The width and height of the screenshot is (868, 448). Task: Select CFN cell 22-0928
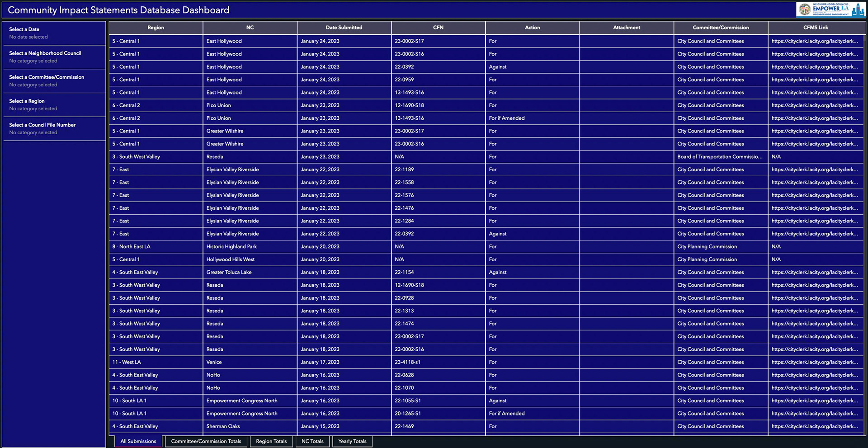pos(438,298)
